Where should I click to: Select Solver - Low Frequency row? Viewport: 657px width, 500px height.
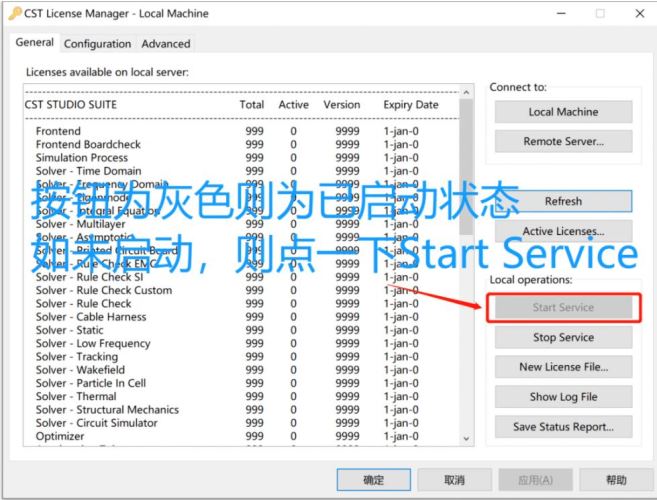tap(241, 343)
